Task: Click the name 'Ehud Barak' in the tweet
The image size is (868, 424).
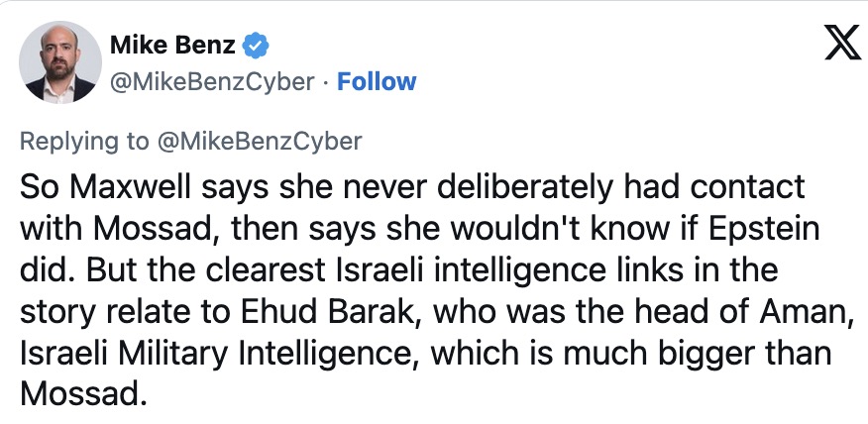Action: (x=329, y=312)
